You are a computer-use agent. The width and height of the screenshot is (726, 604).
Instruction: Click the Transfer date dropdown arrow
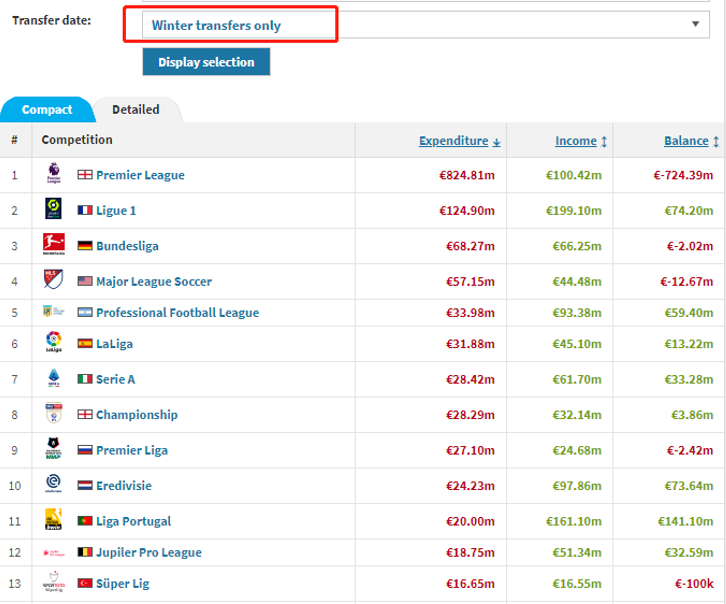(x=695, y=24)
